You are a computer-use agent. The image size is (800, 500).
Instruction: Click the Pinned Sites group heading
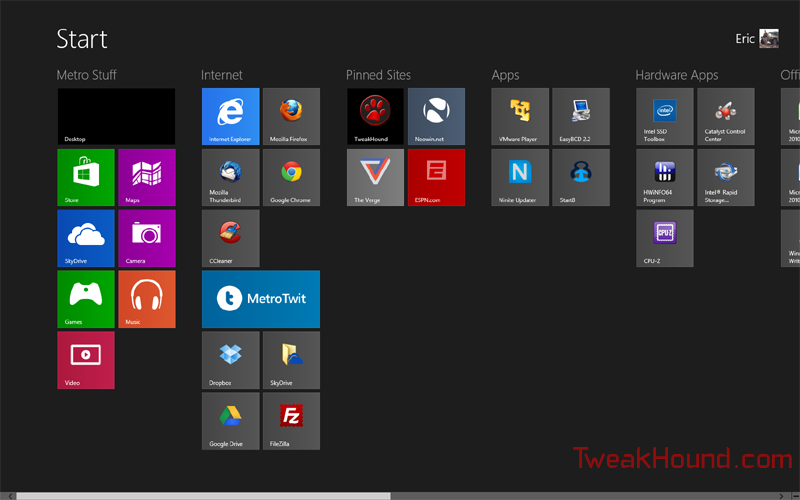click(378, 75)
